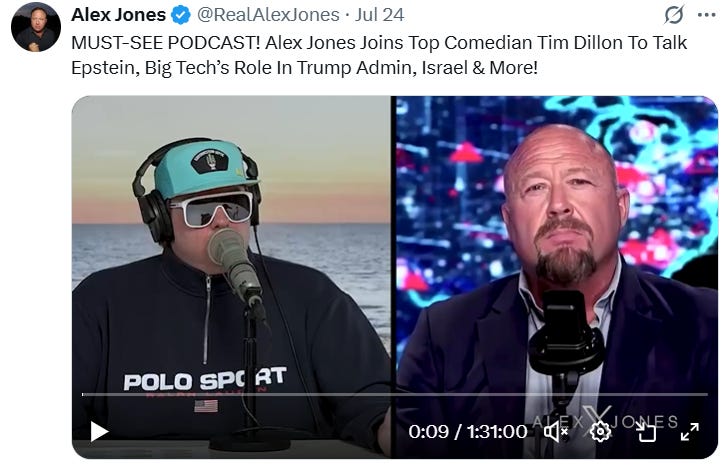Viewport: 727px width, 465px height.
Task: Seek using the video progress bar
Action: [395, 395]
